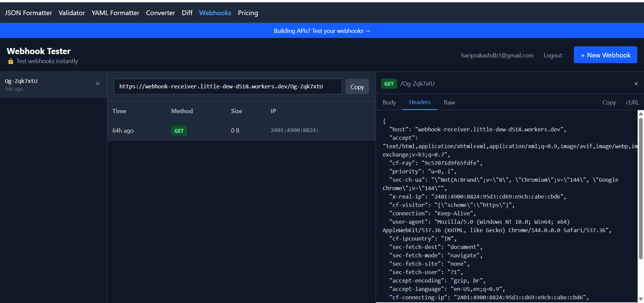Open the YAML Formatter page
The width and height of the screenshot is (644, 303).
click(x=115, y=13)
